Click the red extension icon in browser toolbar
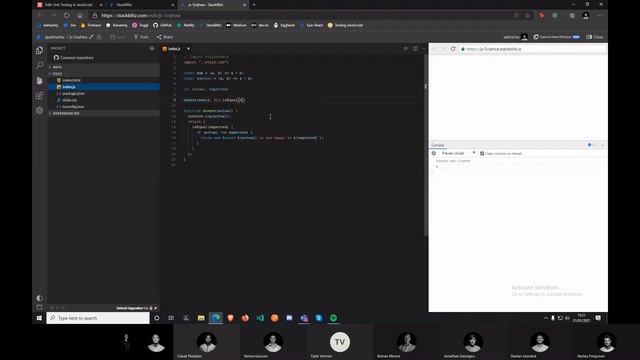 541,15
